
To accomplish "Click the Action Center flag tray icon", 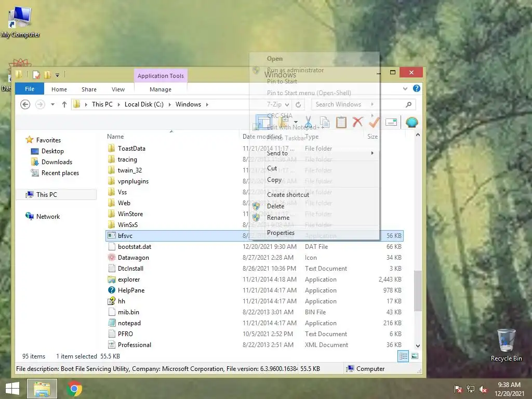I will point(458,389).
